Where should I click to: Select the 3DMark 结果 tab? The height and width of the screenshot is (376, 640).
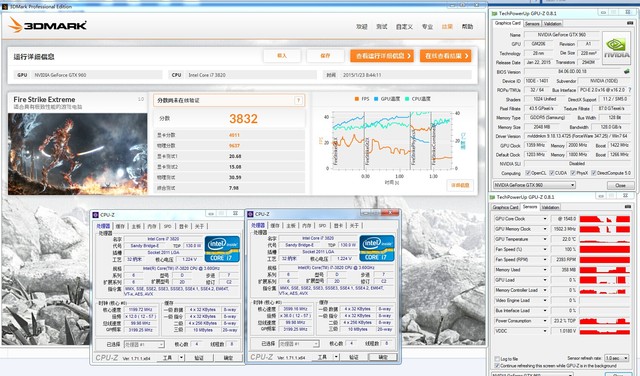(447, 27)
